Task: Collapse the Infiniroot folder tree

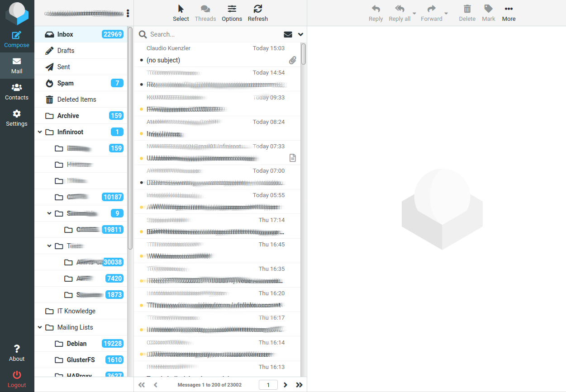Action: 40,132
